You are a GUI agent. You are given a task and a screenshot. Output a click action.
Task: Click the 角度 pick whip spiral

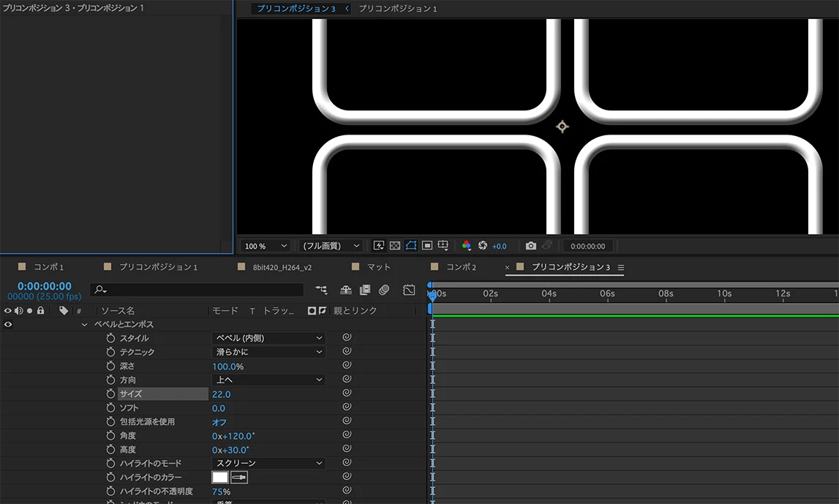click(347, 435)
